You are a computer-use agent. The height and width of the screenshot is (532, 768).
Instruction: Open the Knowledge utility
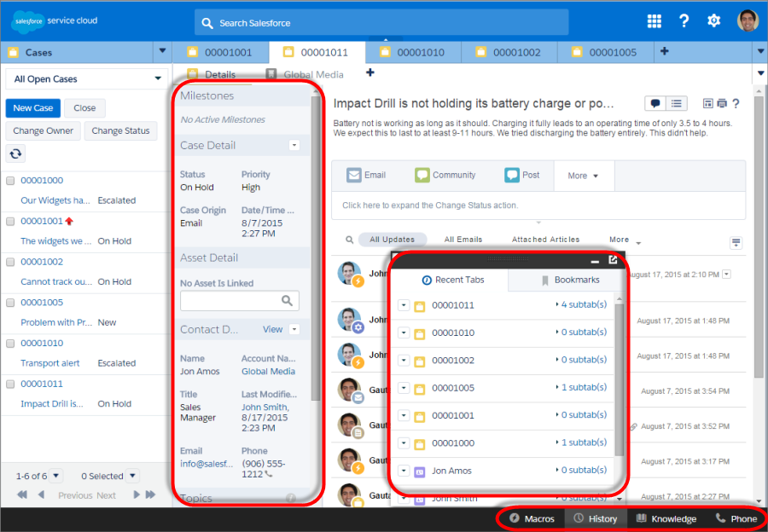(x=666, y=518)
